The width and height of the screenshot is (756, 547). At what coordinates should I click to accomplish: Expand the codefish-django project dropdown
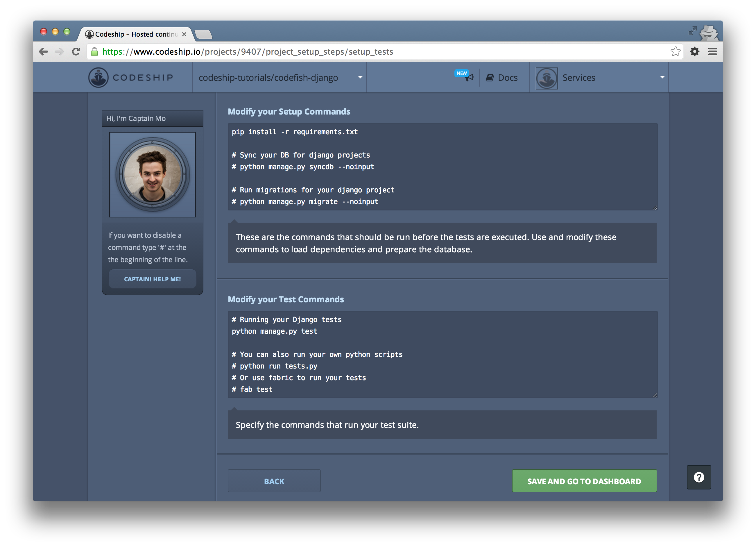(360, 77)
